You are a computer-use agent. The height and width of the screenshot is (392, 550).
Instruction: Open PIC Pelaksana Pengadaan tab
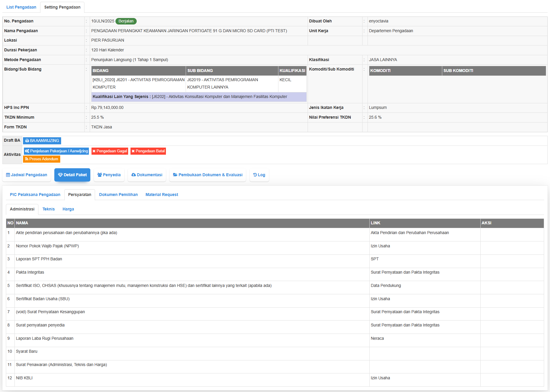tap(35, 195)
